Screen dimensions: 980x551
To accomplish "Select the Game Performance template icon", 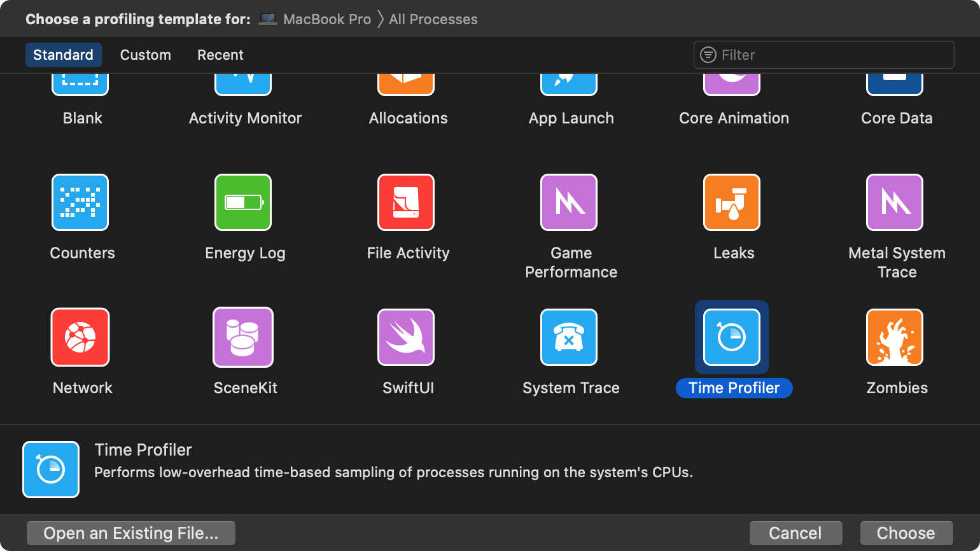I will click(569, 202).
